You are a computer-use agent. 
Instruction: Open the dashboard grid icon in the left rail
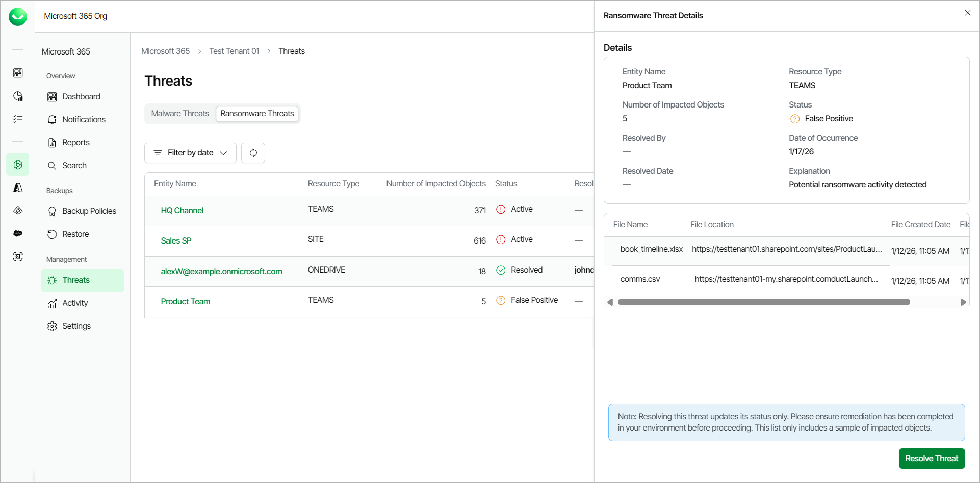tap(18, 73)
